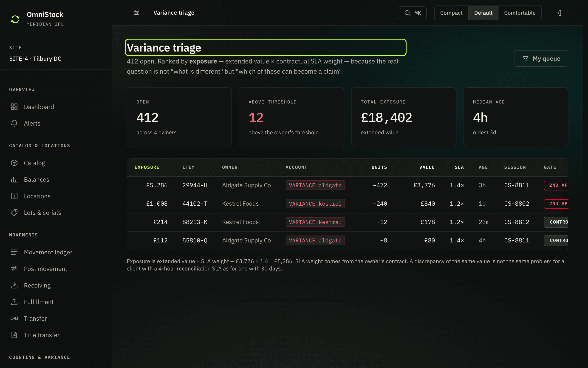The image size is (588, 368).
Task: Open Post movement arrows icon
Action: coord(14,269)
